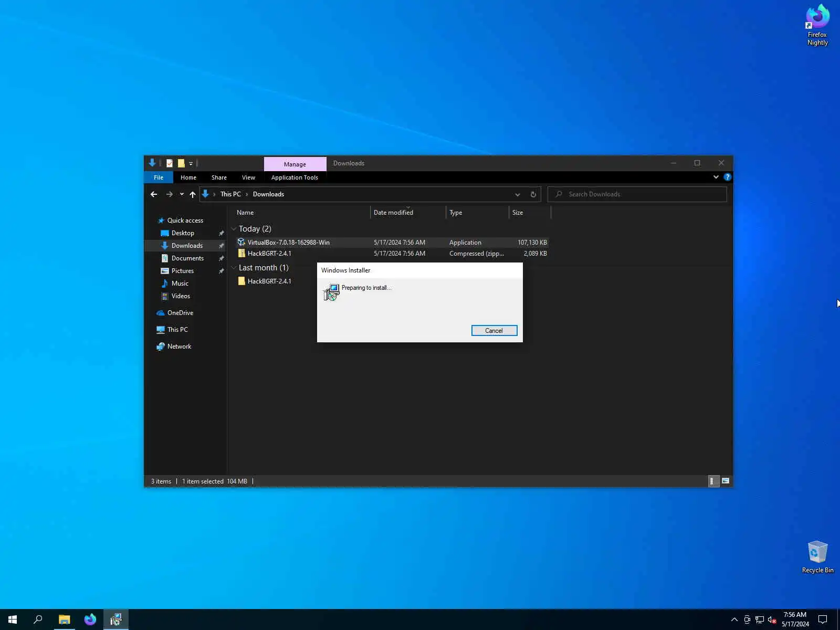This screenshot has height=630, width=840.
Task: Cancel the Windows Installer dialog
Action: point(494,331)
